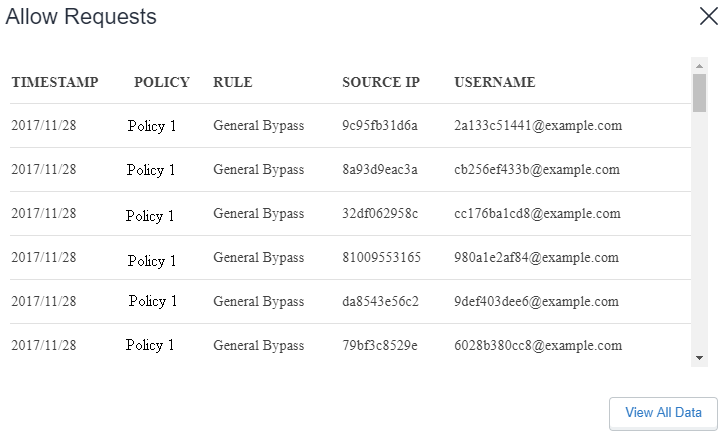Click the vertical scrollbar thumb
Viewport: 725px width, 437px height.
point(699,93)
